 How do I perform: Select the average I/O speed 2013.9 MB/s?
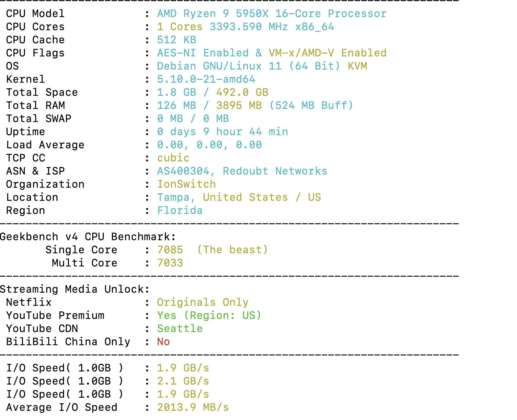tap(193, 408)
